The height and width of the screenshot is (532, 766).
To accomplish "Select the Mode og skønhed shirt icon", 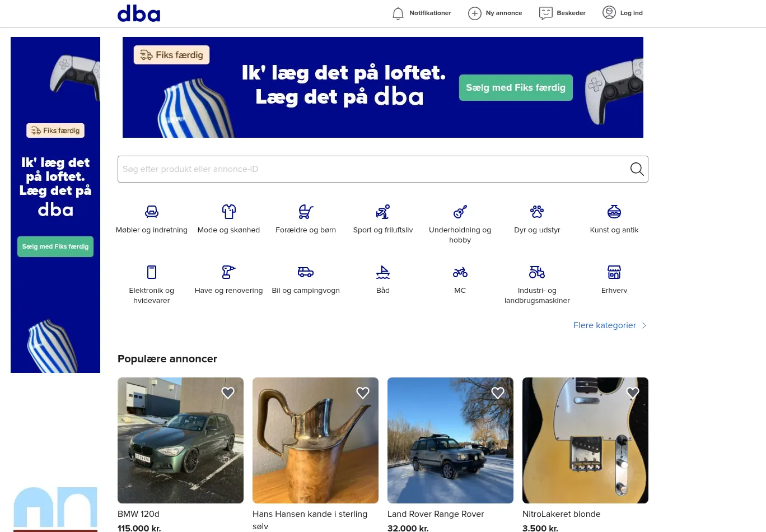I will (229, 212).
